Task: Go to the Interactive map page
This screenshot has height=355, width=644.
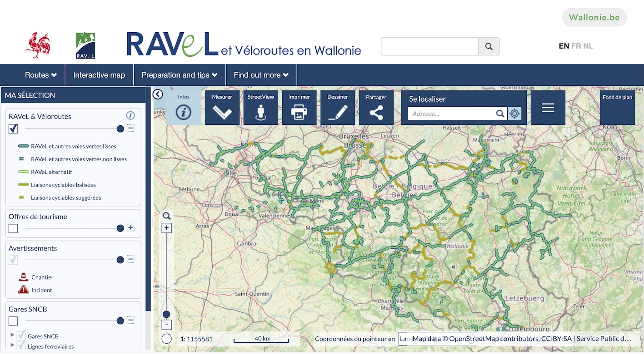Action: pyautogui.click(x=99, y=75)
